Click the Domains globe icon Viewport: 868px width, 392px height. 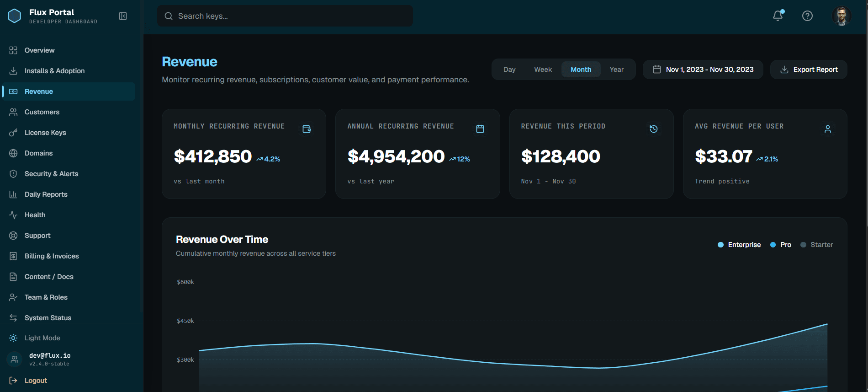13,153
